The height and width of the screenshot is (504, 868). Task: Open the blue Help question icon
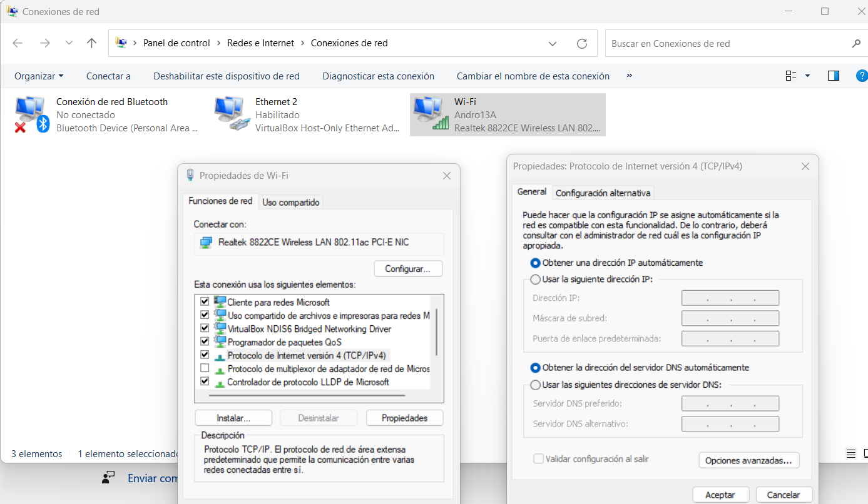click(862, 76)
